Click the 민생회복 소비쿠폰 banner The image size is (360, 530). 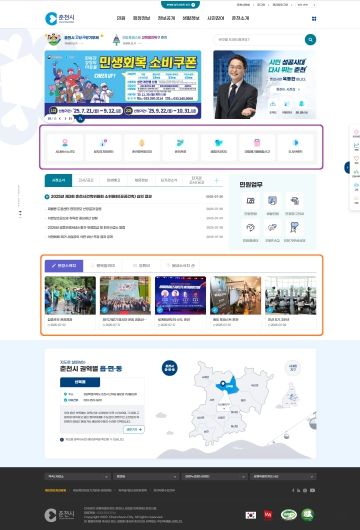point(123,84)
